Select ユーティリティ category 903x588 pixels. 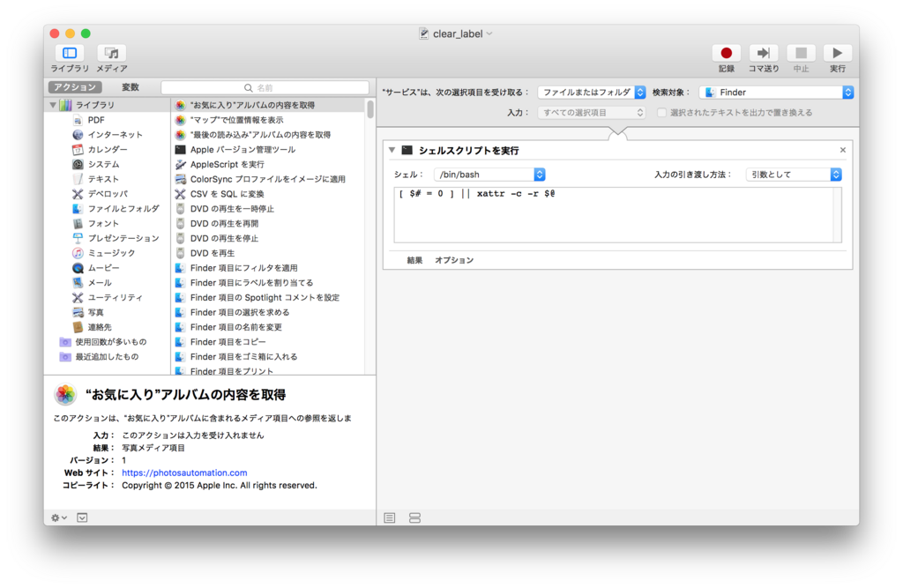click(115, 297)
